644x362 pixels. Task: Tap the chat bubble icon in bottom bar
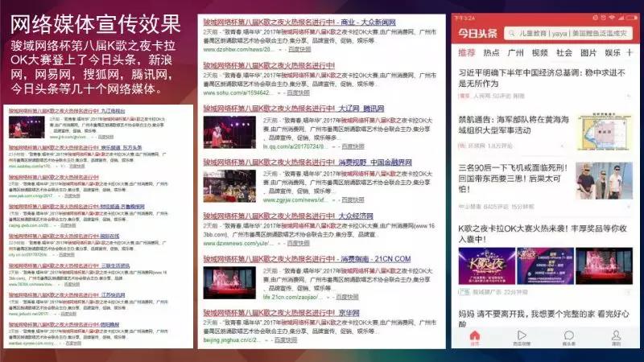click(x=568, y=336)
